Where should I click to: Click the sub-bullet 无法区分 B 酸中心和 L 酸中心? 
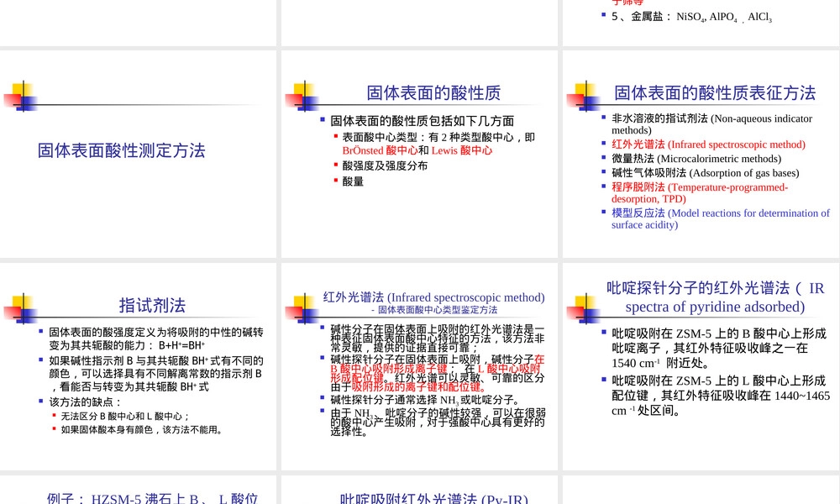click(x=125, y=416)
